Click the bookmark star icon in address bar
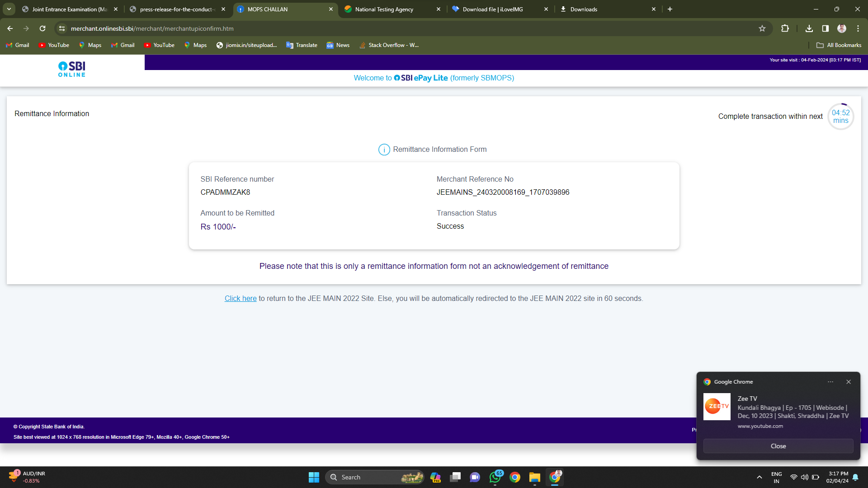The image size is (868, 488). (x=762, y=28)
